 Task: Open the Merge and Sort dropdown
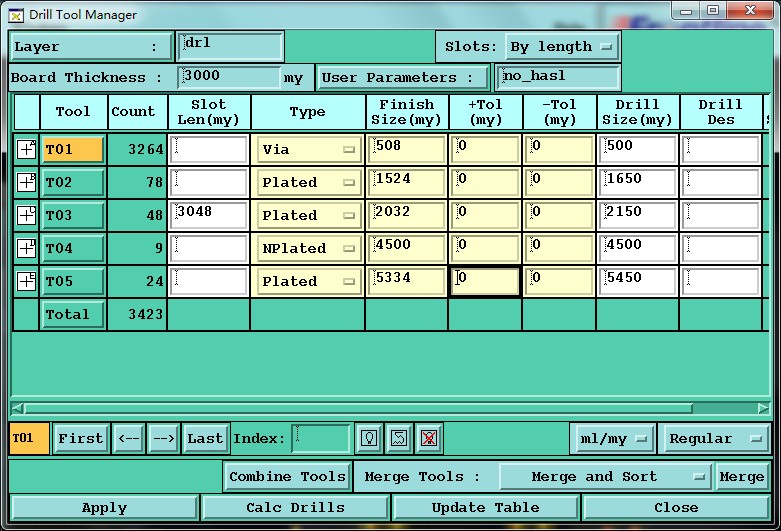click(x=606, y=477)
